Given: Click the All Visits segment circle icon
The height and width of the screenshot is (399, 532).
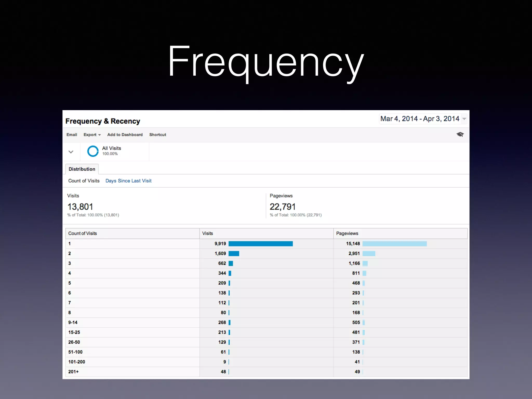Looking at the screenshot, I should pos(93,151).
